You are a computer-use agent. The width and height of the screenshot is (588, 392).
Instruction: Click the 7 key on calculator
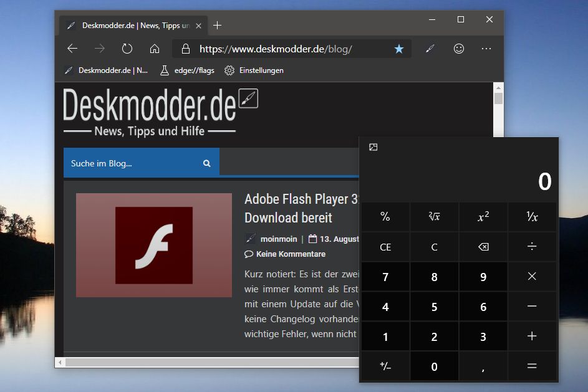(x=385, y=277)
